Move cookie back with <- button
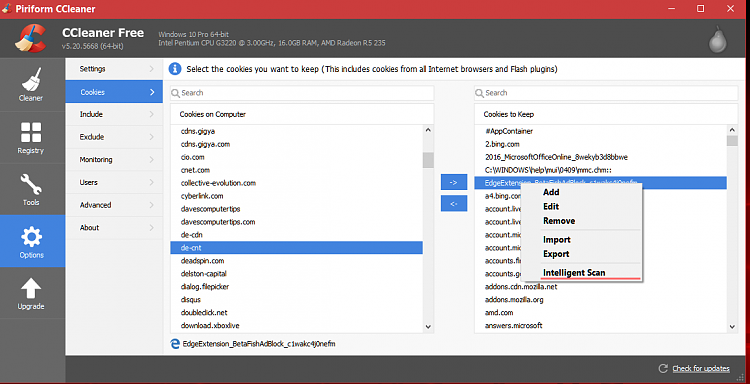 tap(454, 203)
